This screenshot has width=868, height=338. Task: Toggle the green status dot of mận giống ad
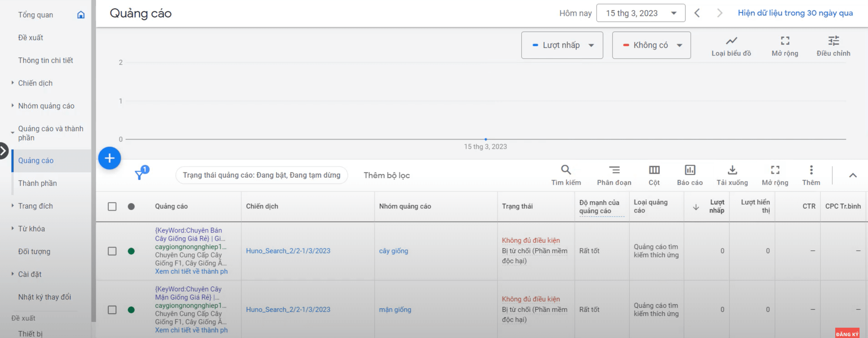tap(131, 310)
